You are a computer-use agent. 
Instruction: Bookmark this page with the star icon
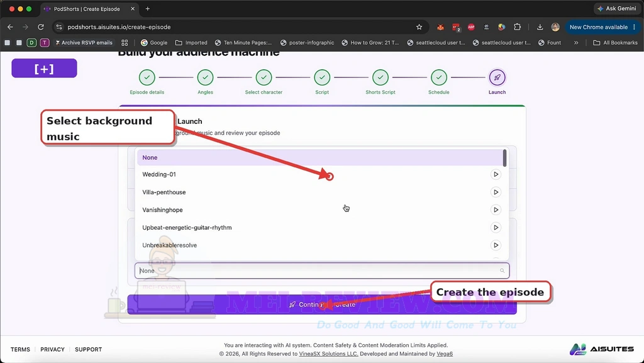pos(419,27)
